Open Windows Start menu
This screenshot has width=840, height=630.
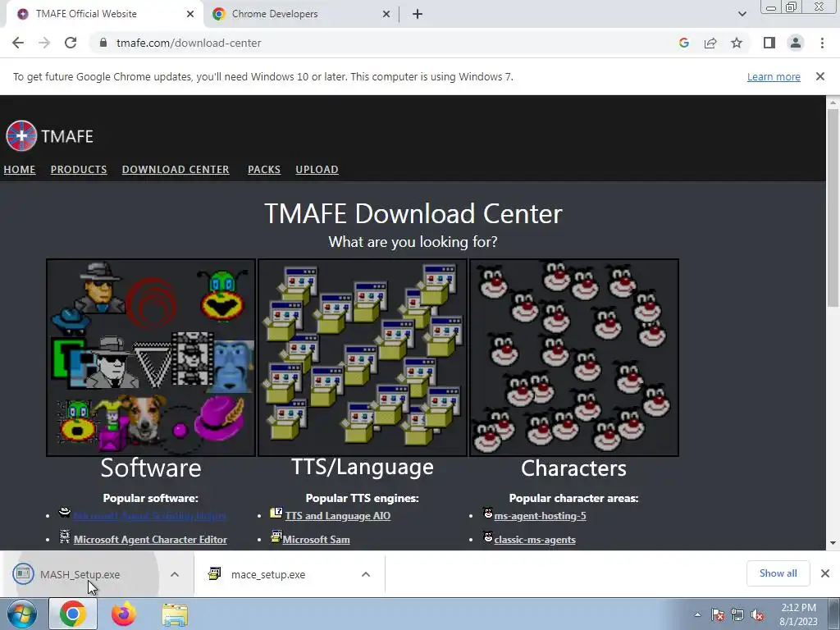point(22,614)
